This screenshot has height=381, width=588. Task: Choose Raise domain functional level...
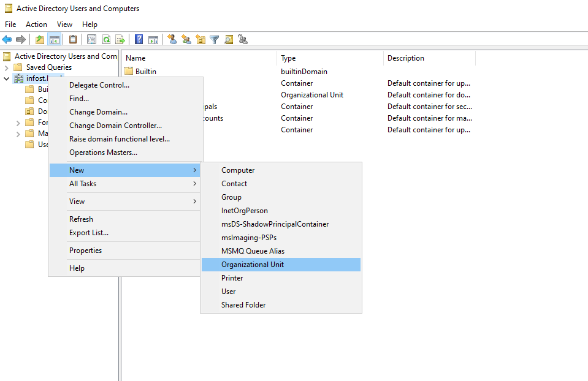point(126,139)
